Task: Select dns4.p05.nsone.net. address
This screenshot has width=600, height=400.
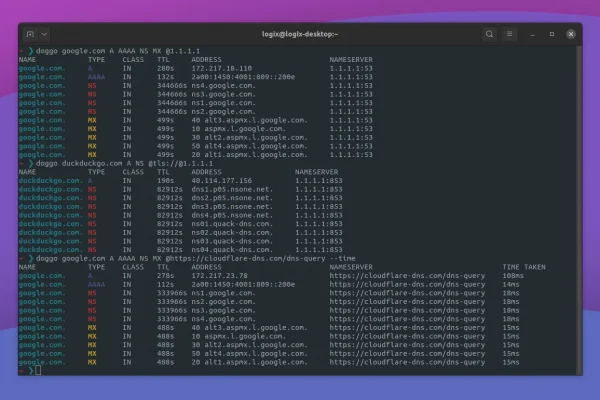Action: click(232, 215)
